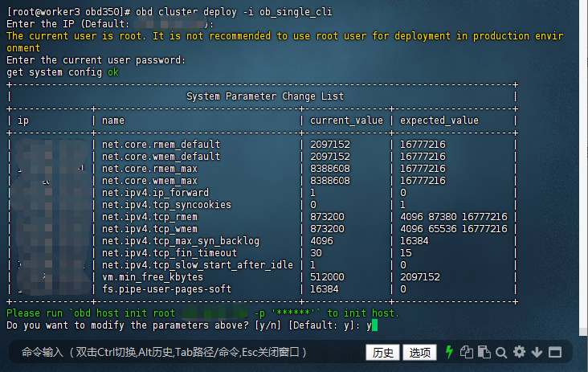
Task: Click the System Parameter Change List title
Action: click(264, 96)
